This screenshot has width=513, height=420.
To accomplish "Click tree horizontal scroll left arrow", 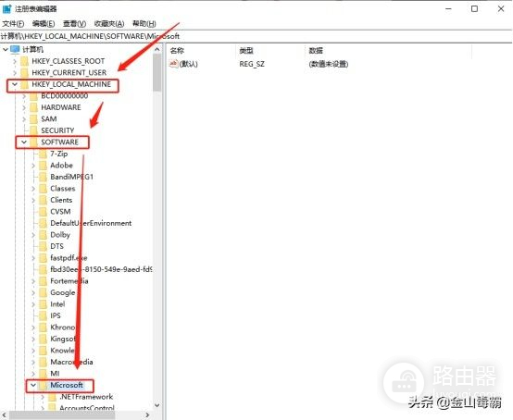I will [5, 415].
